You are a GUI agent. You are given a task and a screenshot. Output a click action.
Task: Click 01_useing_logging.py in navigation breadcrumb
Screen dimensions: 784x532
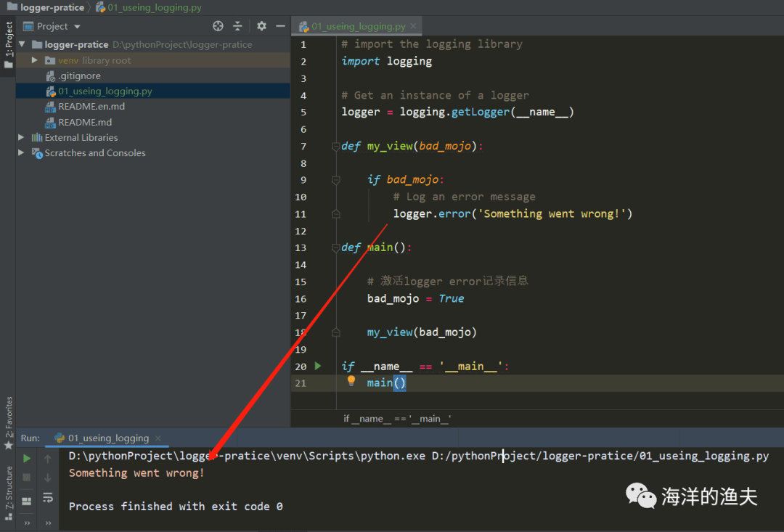155,7
